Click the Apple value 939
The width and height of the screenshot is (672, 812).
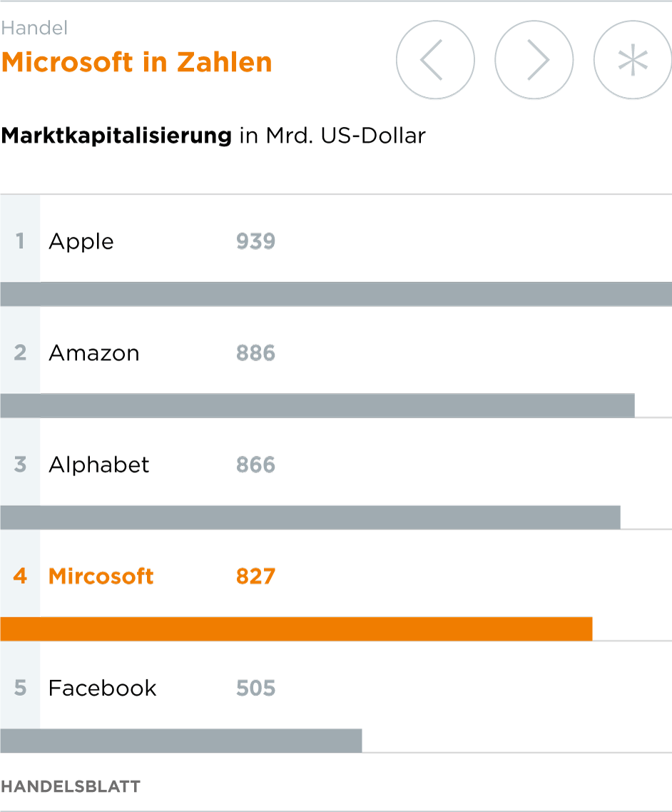pos(256,241)
